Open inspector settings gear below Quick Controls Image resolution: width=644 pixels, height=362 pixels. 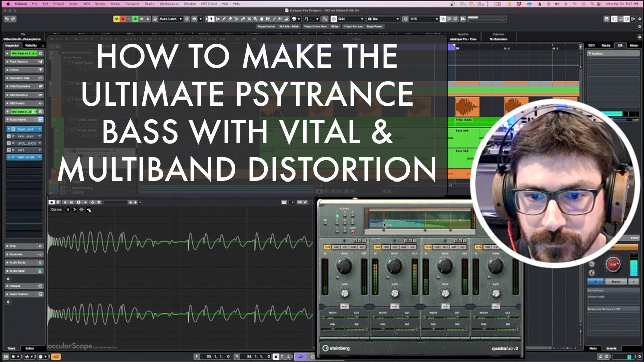coord(8,302)
